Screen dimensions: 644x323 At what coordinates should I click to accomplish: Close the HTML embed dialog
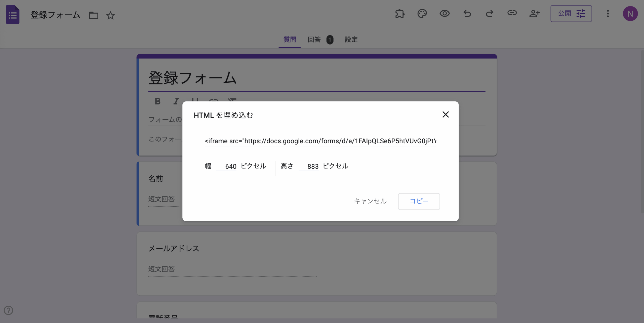point(446,114)
